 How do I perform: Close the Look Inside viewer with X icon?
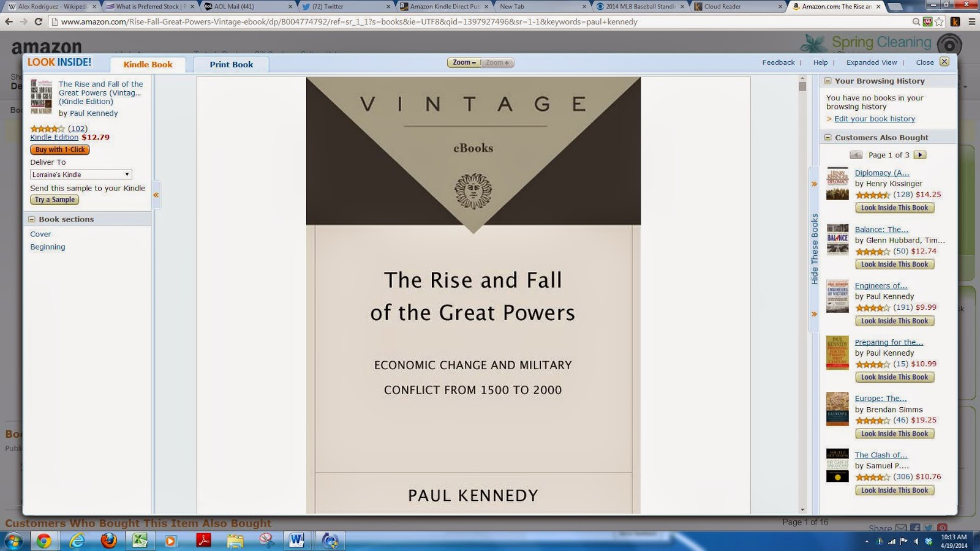pyautogui.click(x=944, y=62)
